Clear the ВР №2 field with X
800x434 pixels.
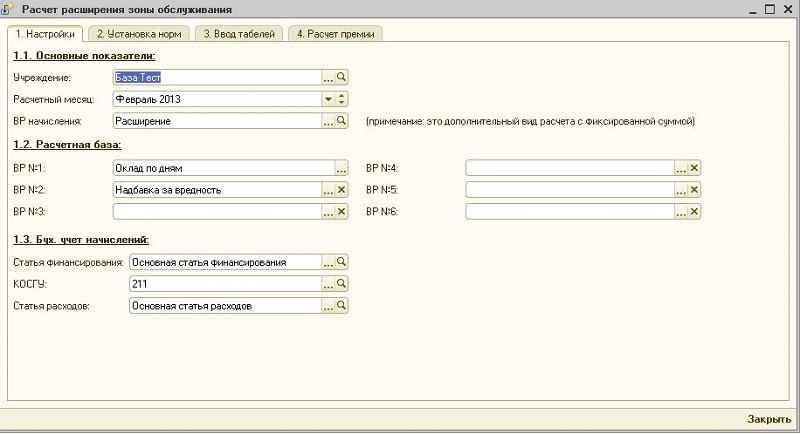[x=341, y=190]
